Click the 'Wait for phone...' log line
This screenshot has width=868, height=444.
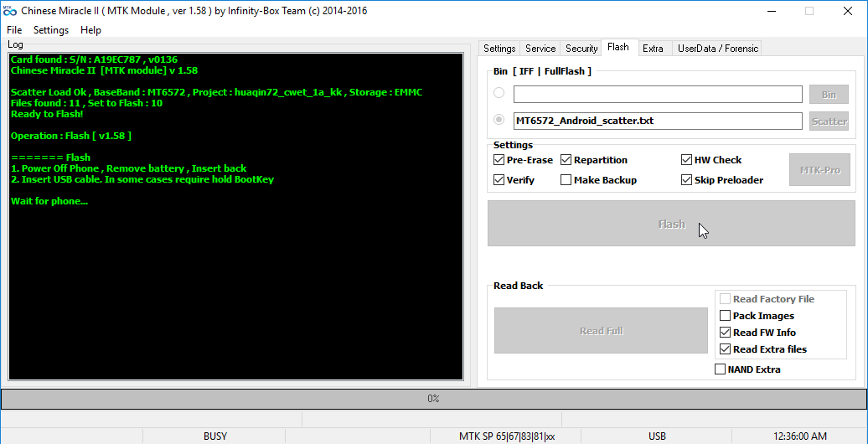(x=49, y=201)
